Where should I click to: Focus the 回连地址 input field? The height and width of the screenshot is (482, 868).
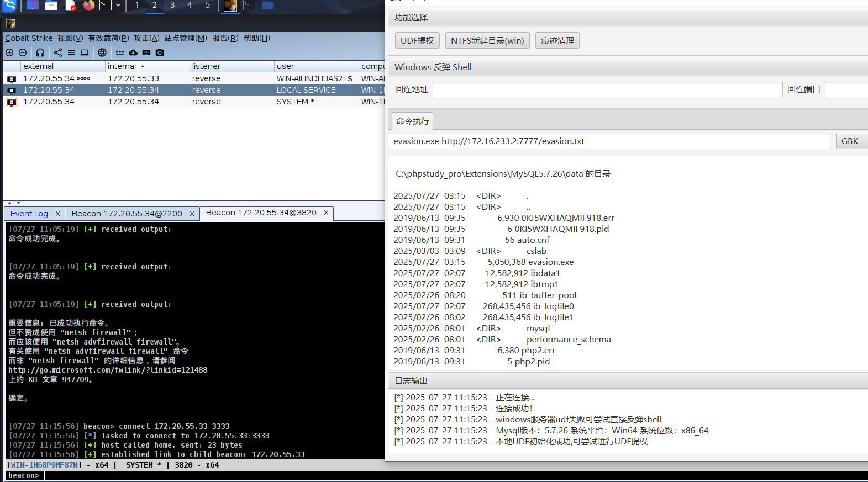click(607, 89)
